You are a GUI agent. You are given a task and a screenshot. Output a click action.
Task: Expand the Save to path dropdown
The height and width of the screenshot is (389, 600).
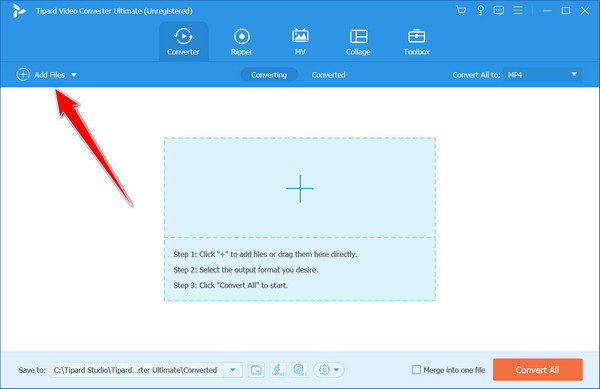click(233, 370)
